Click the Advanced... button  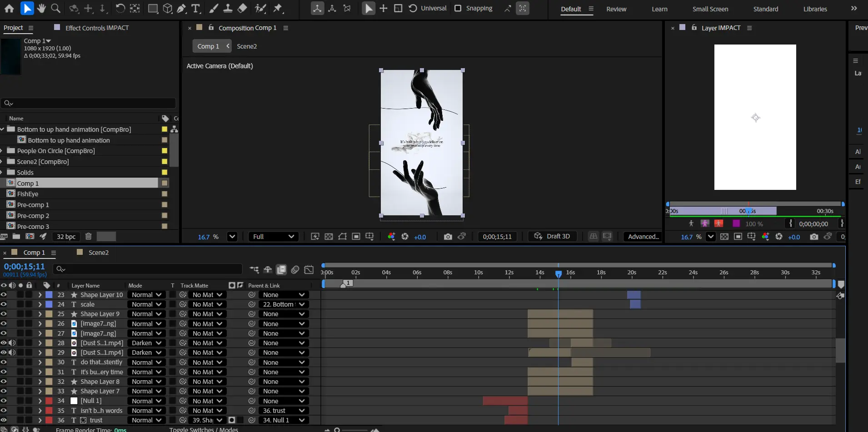[643, 237]
